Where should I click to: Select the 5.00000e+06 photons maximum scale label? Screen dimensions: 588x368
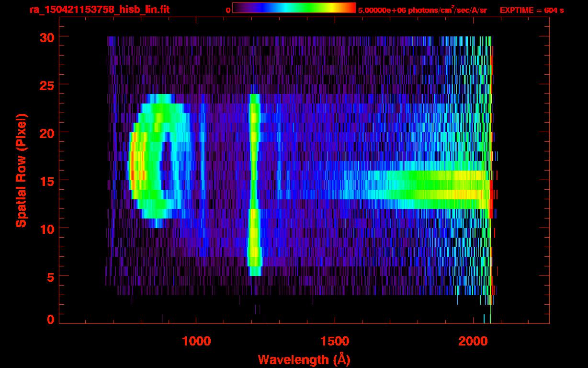(422, 10)
